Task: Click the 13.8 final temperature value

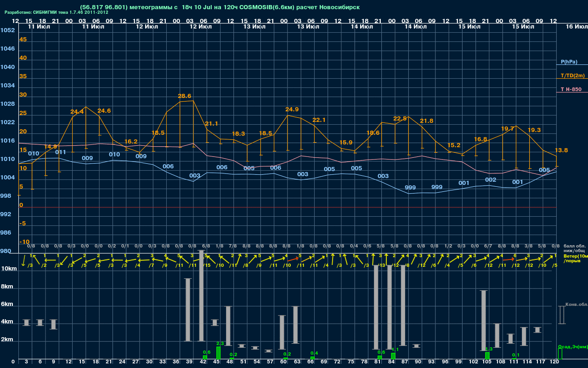Action: 561,150
